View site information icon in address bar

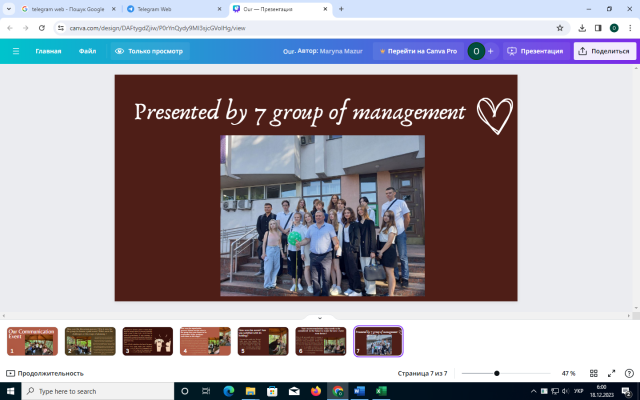click(61, 28)
